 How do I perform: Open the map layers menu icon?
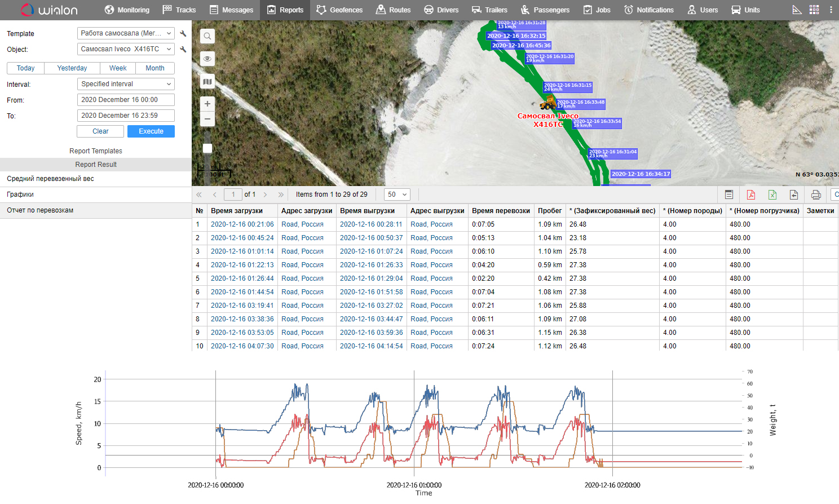(207, 82)
